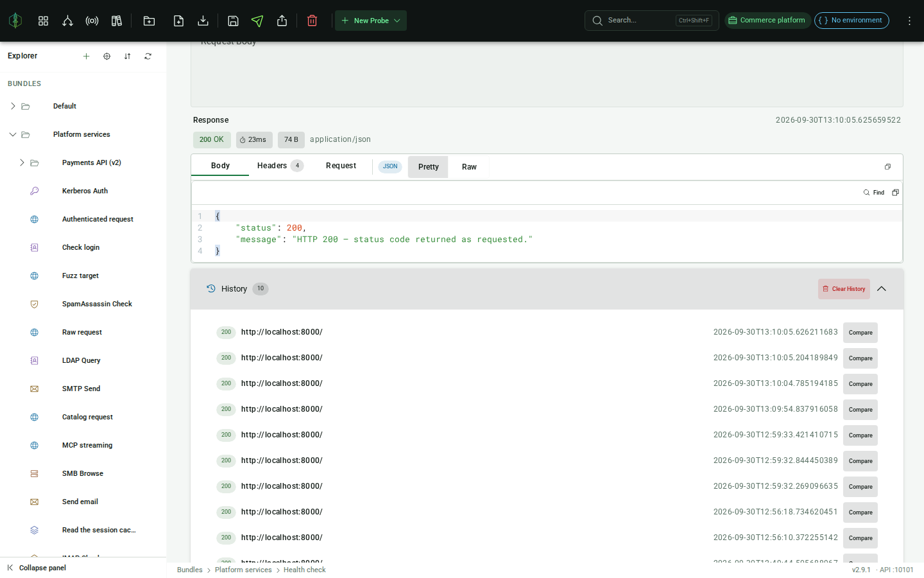Create a new file via toolbar icon
The image size is (924, 578).
coord(178,21)
